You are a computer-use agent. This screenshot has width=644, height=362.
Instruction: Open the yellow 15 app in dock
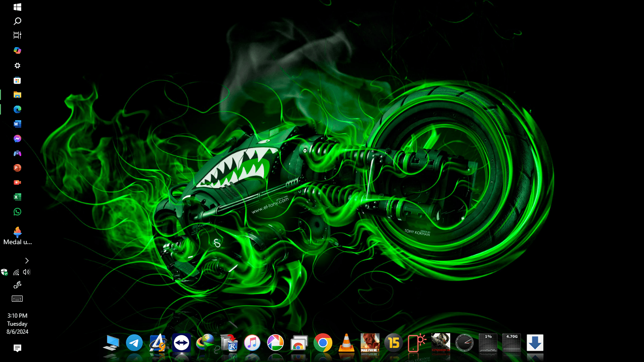[x=394, y=343]
